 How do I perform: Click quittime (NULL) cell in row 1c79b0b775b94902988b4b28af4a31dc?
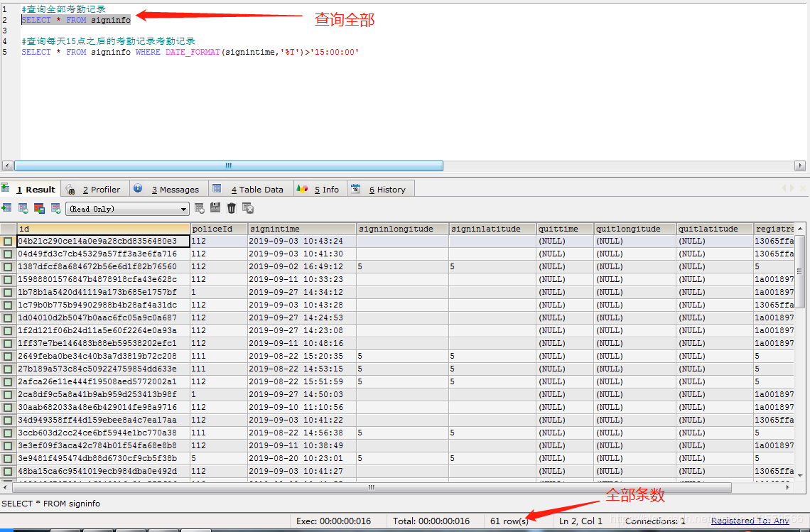pos(565,305)
